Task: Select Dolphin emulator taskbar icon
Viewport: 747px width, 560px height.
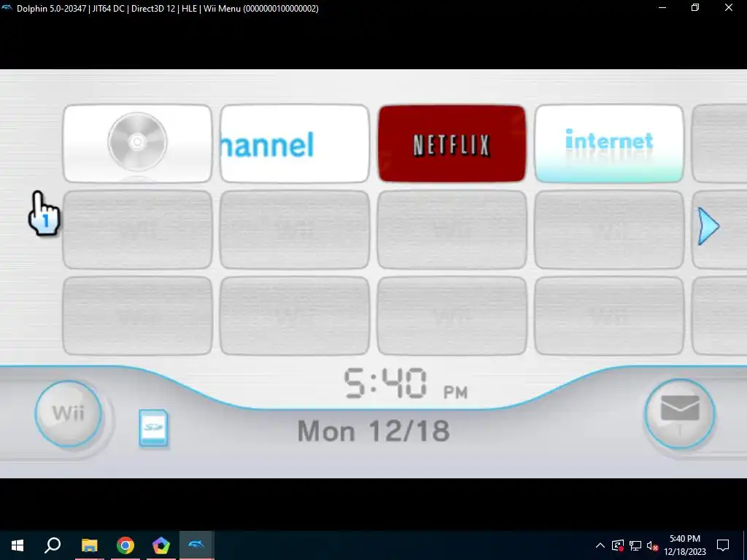Action: [x=196, y=545]
